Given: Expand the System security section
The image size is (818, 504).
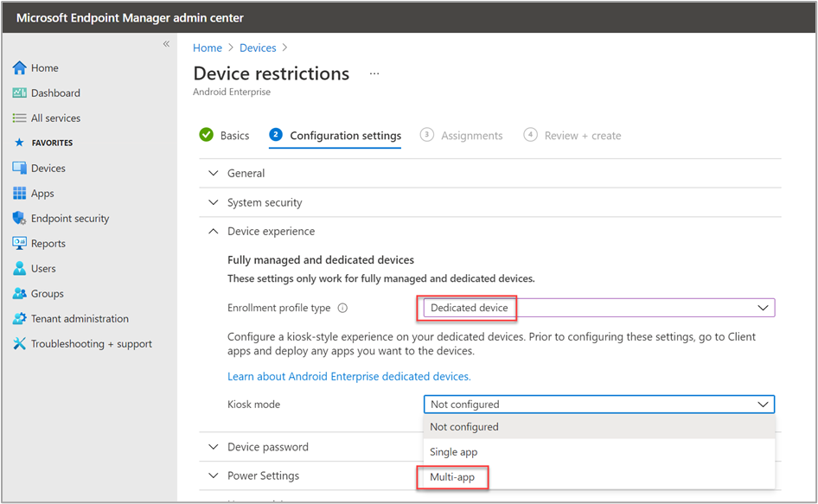Looking at the screenshot, I should 265,202.
